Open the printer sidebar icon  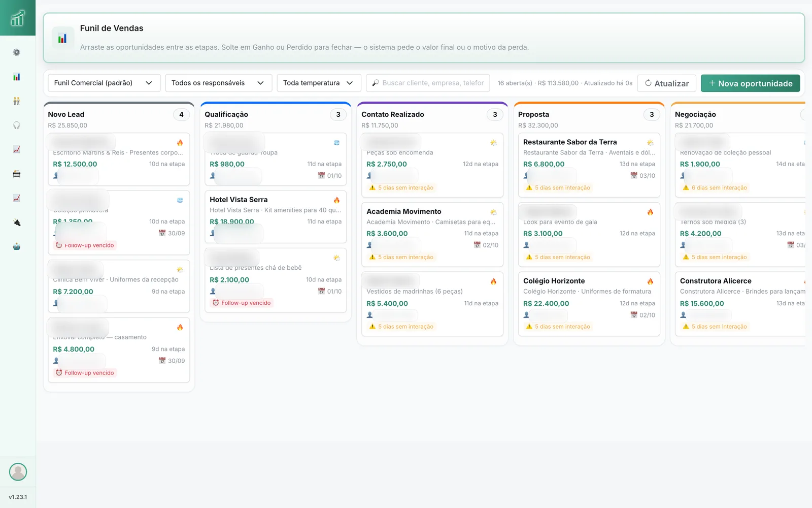pyautogui.click(x=17, y=174)
